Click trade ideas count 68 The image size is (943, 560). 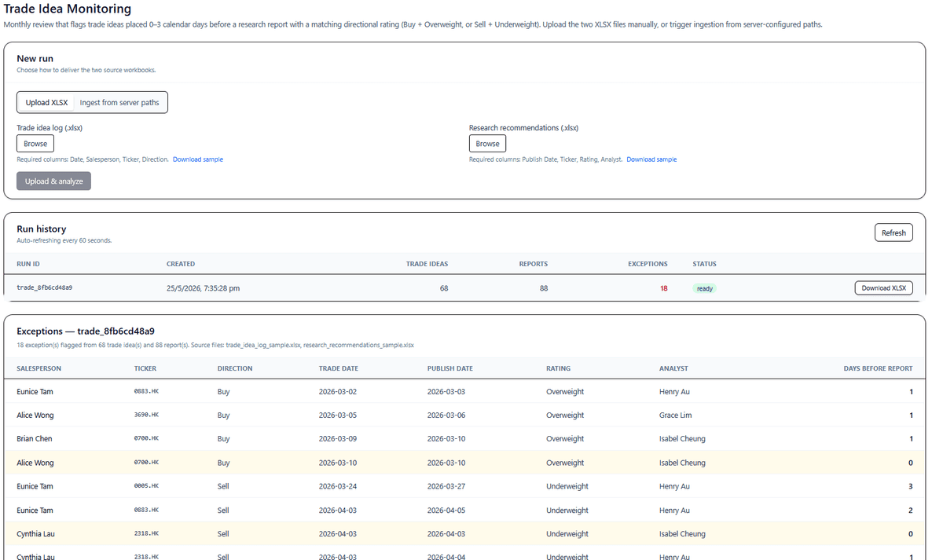point(444,288)
